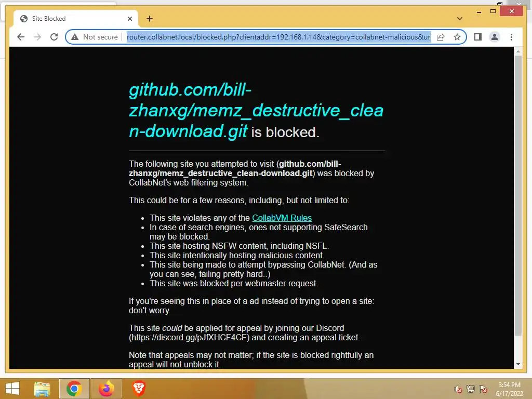Close the Site Blocked tab

(x=129, y=19)
